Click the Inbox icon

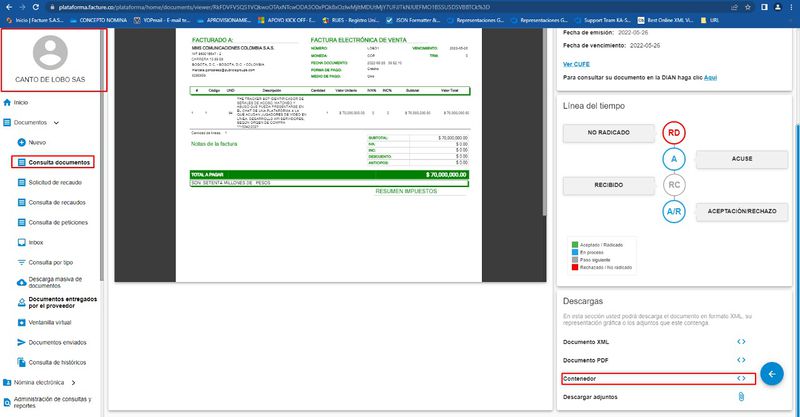pyautogui.click(x=21, y=242)
